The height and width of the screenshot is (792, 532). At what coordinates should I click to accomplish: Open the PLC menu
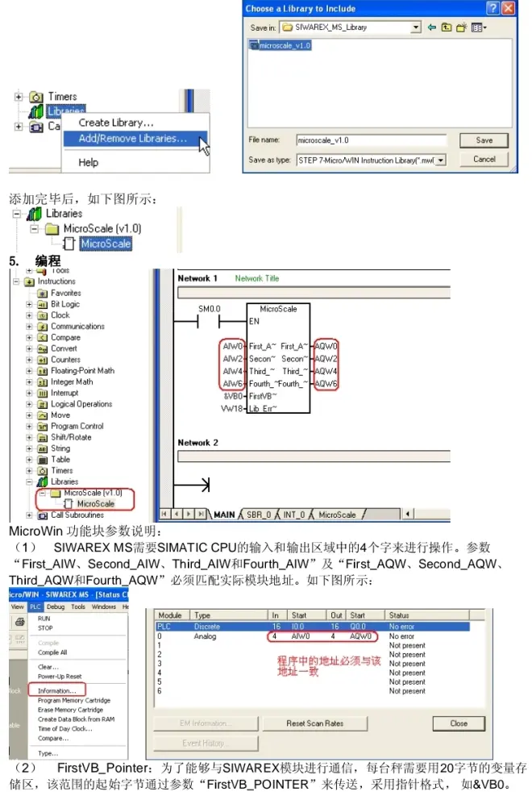[35, 607]
